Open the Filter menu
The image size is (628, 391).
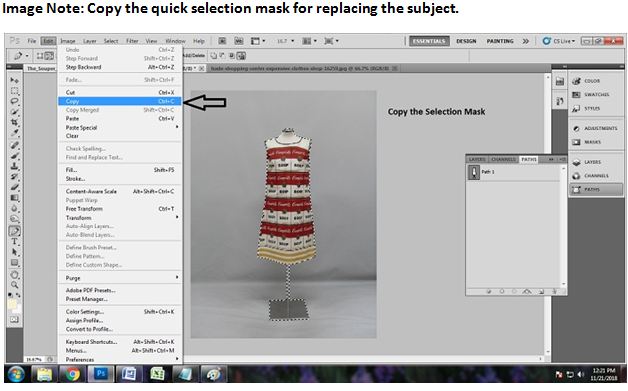tap(132, 41)
